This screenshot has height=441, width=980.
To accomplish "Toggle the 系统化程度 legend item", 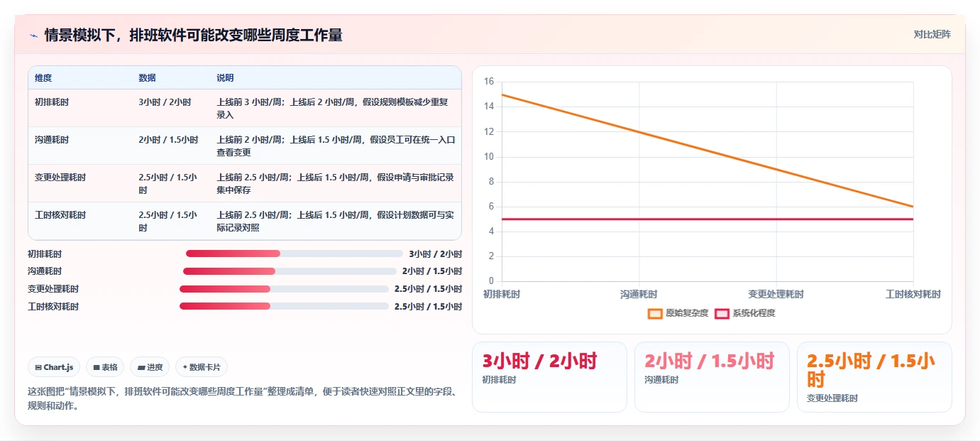I will 744,313.
